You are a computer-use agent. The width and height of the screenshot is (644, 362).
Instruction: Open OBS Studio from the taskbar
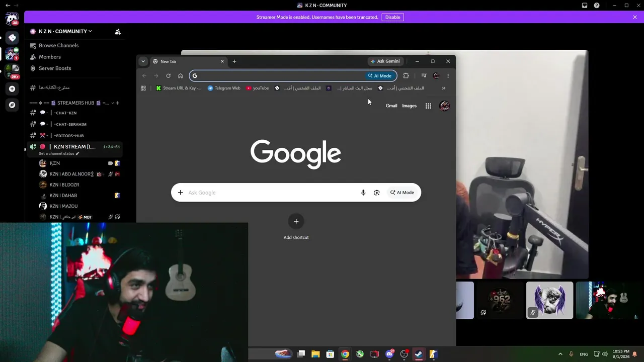[x=404, y=354]
